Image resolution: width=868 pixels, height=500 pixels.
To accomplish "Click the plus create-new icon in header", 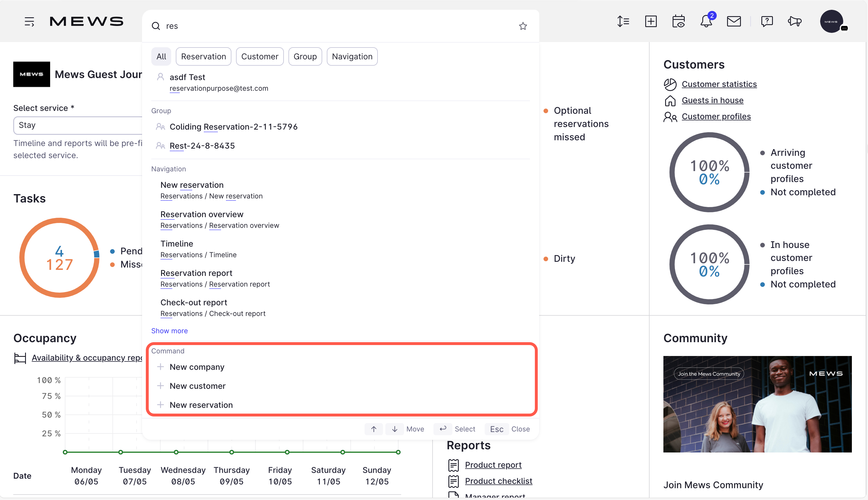I will point(651,22).
